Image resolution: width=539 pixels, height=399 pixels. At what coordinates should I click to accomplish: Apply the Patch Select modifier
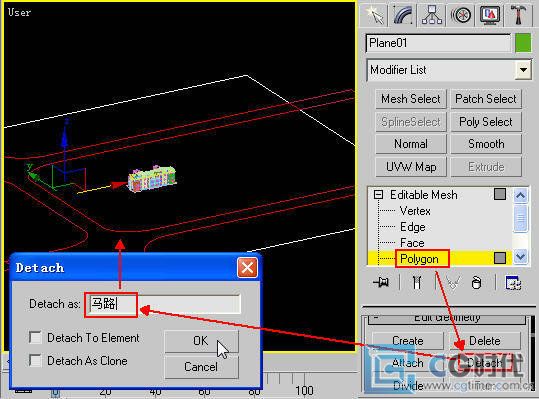coord(486,99)
